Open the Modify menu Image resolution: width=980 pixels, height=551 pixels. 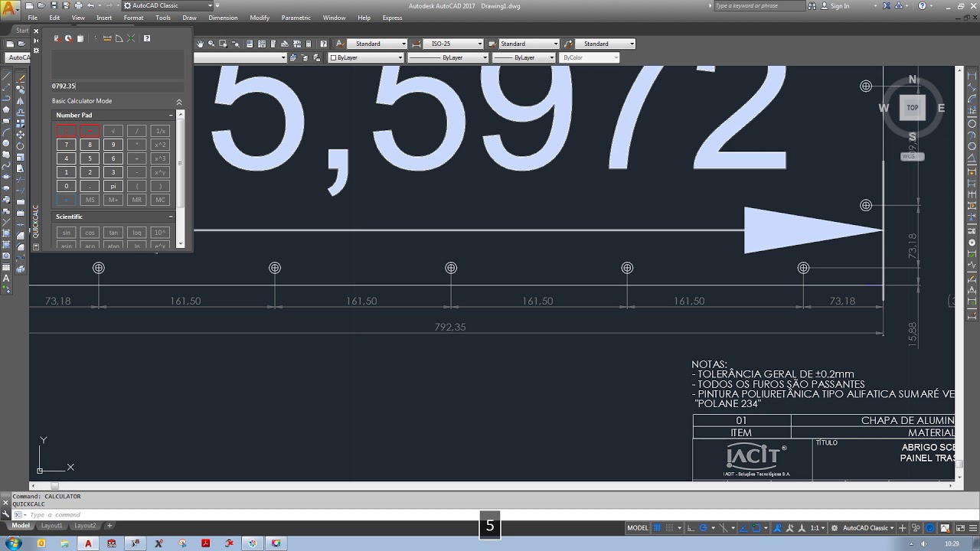pos(260,18)
